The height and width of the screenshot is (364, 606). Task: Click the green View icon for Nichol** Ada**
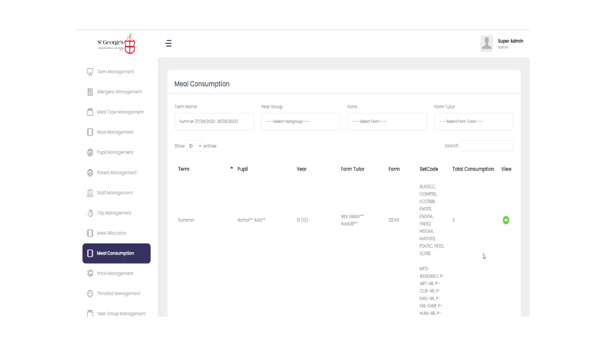tap(506, 220)
